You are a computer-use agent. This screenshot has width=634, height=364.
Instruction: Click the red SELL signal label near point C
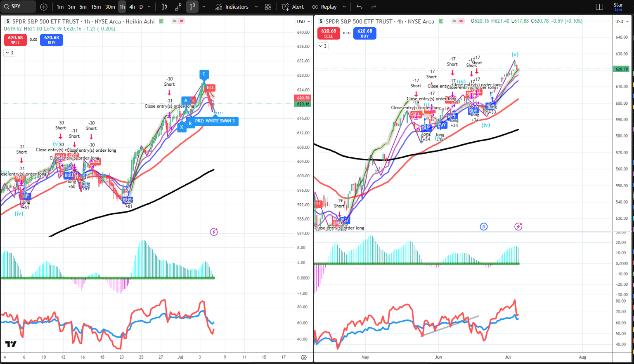(x=210, y=87)
